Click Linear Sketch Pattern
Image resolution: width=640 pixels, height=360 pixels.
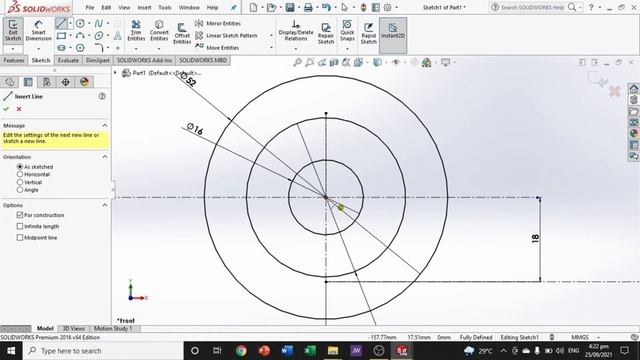coord(226,36)
